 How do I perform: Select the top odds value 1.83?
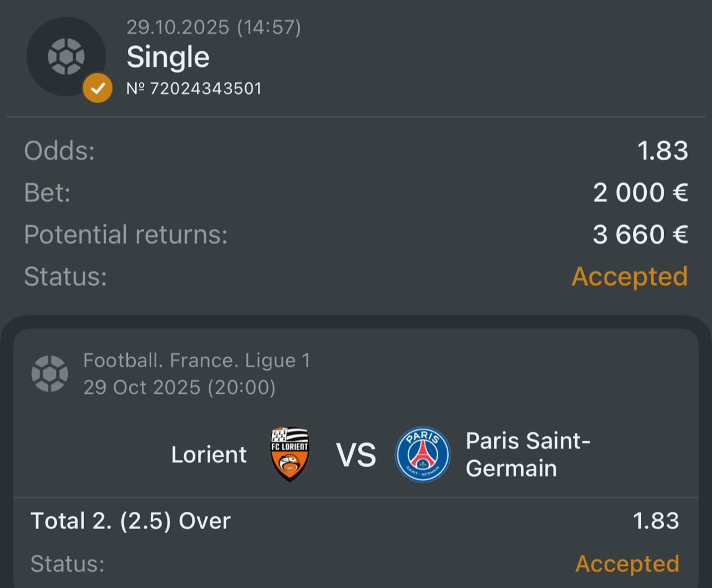coord(662,151)
